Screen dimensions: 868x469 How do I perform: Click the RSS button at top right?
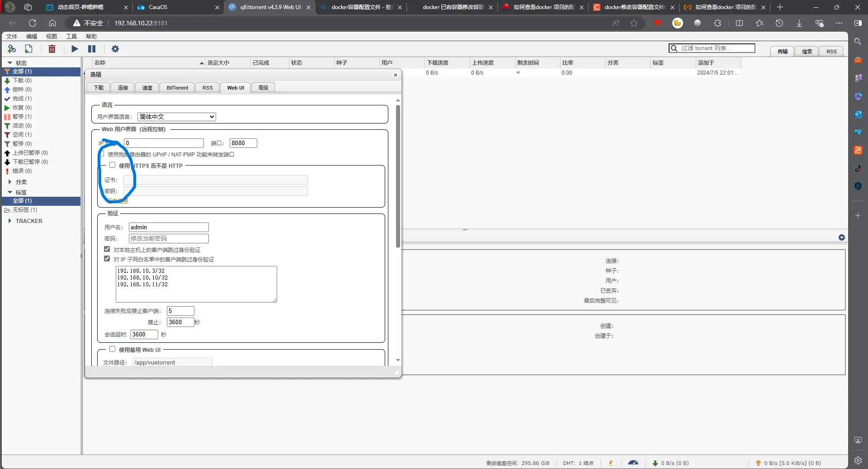(x=832, y=52)
